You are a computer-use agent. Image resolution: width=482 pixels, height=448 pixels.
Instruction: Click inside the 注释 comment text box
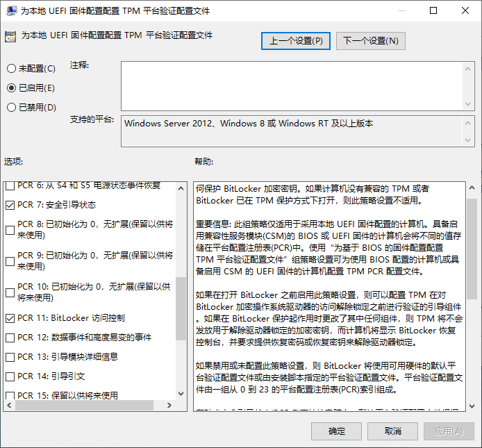point(292,86)
